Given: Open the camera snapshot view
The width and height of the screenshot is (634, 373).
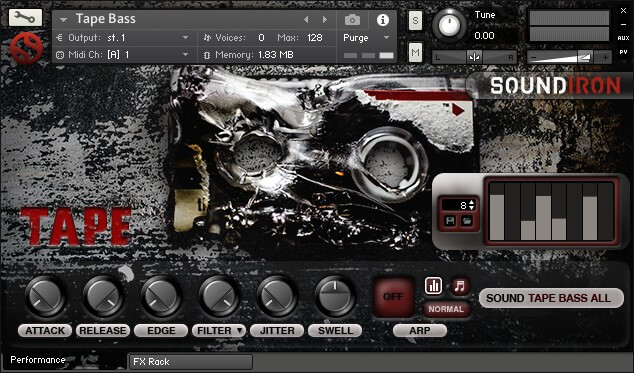Looking at the screenshot, I should [x=352, y=19].
